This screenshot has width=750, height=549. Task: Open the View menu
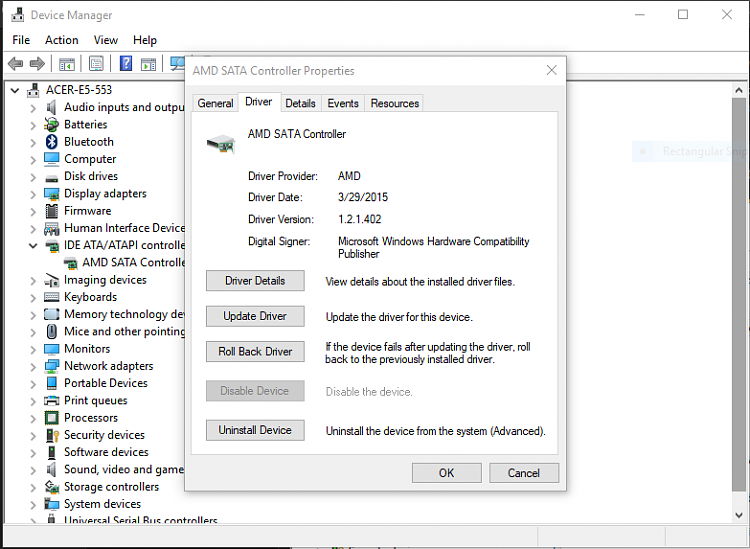point(106,40)
